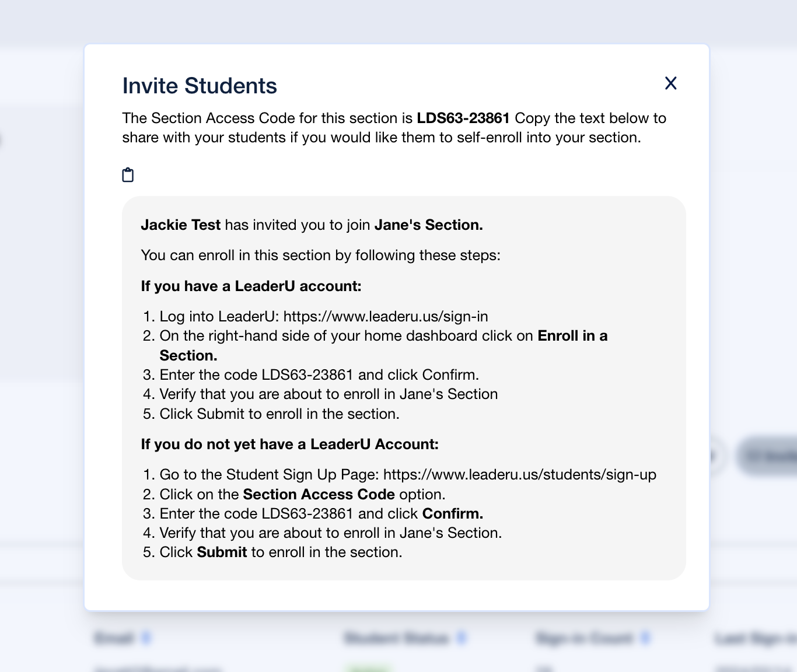Click the sort icon beside Student Status
797x672 pixels.
pos(462,638)
